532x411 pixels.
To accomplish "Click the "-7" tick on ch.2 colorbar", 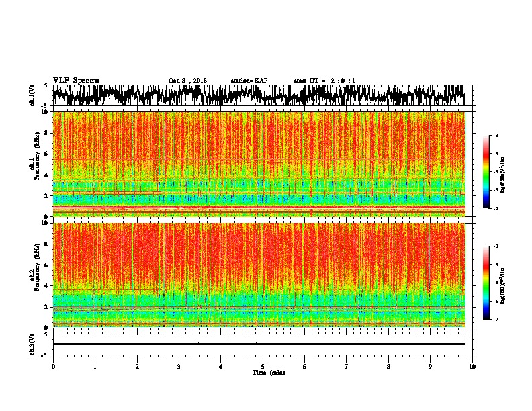I will [496, 320].
